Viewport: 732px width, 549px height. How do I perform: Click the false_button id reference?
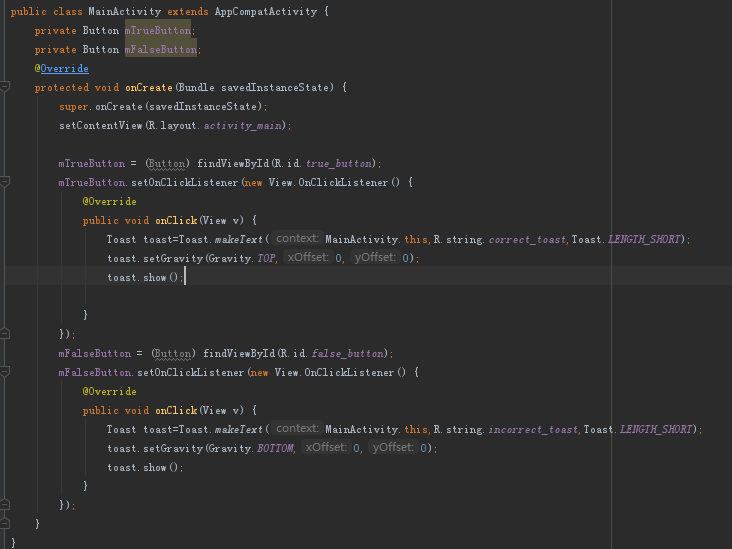point(348,354)
